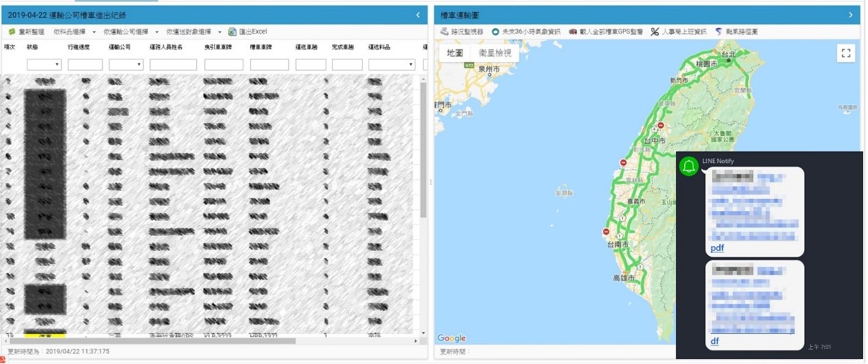Image resolution: width=868 pixels, height=364 pixels.
Task: Click 路況監視器 toolbar text
Action: (x=467, y=31)
